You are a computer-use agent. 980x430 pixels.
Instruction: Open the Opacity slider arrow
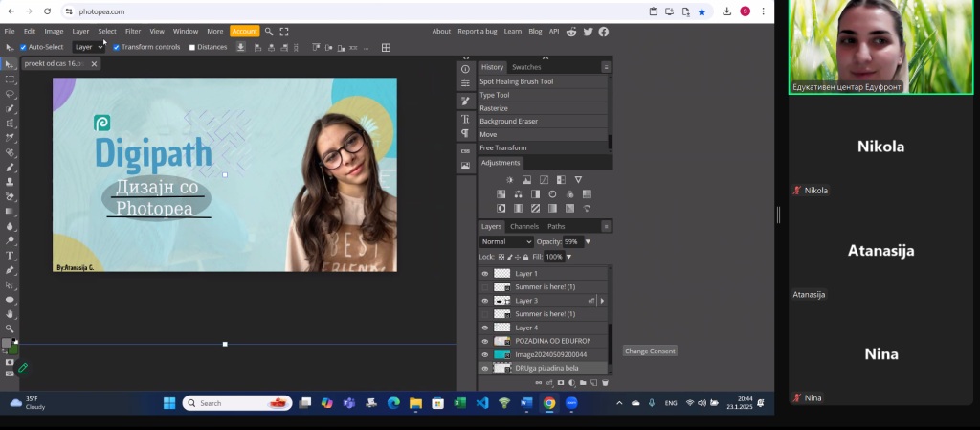coord(588,242)
